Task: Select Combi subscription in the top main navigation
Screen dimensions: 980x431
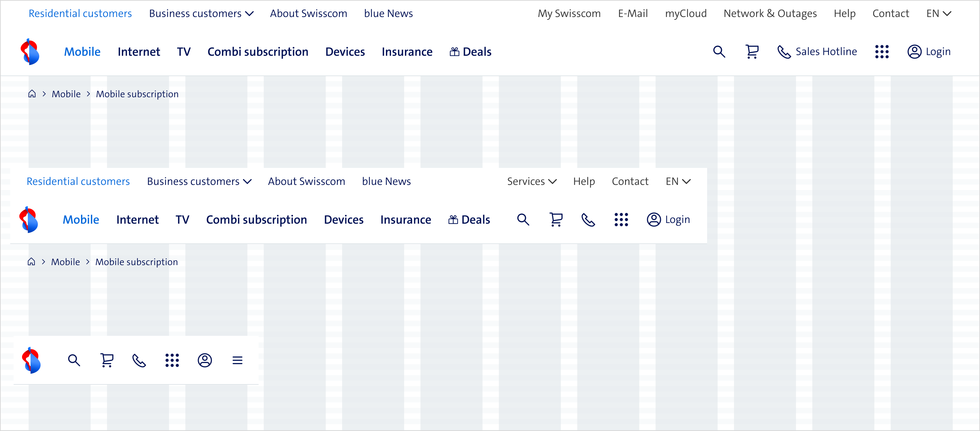Action: (x=258, y=52)
